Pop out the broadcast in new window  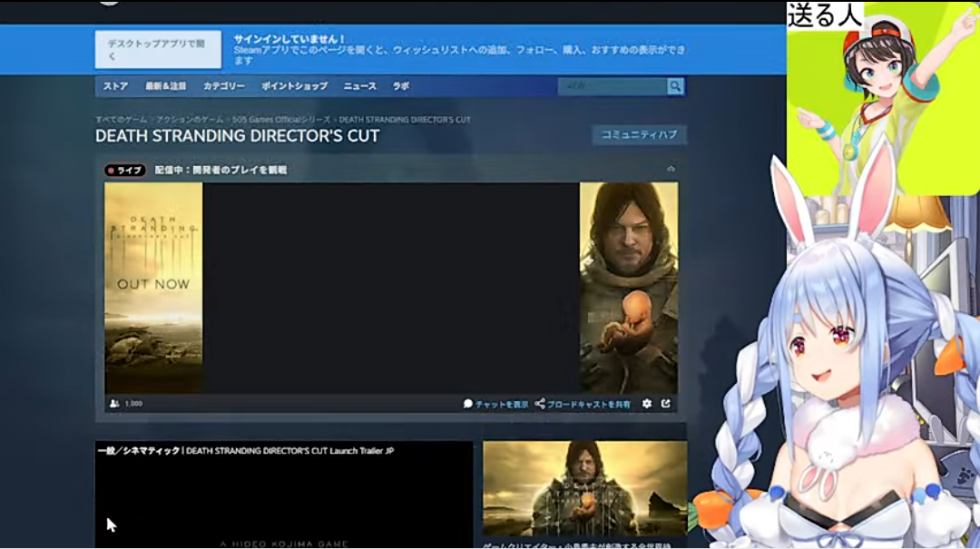point(666,404)
